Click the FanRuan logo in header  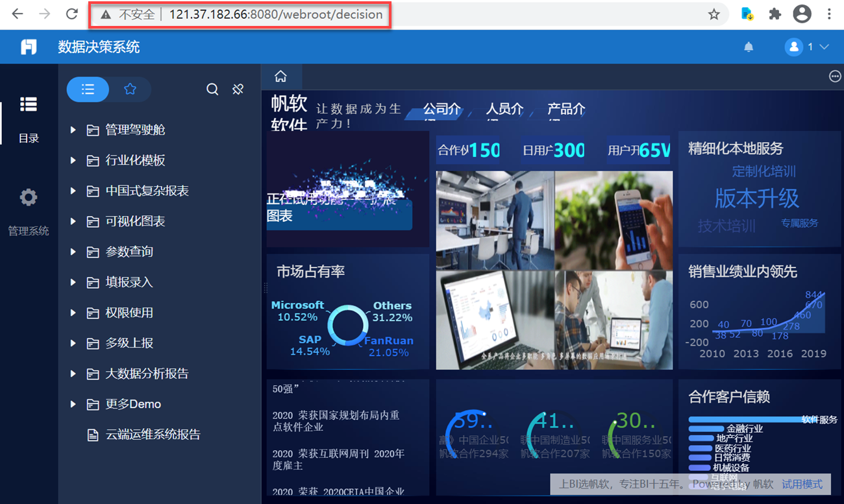pos(29,47)
